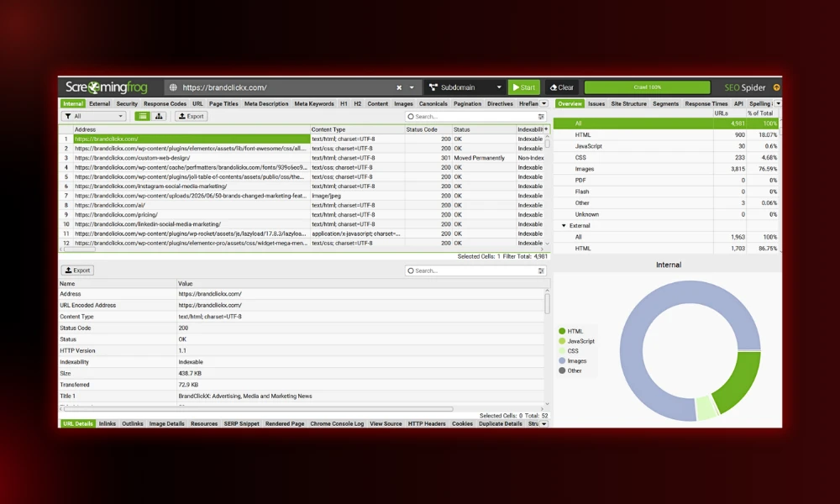Select the JavaScript row in Overview
This screenshot has height=504, width=840.
666,146
